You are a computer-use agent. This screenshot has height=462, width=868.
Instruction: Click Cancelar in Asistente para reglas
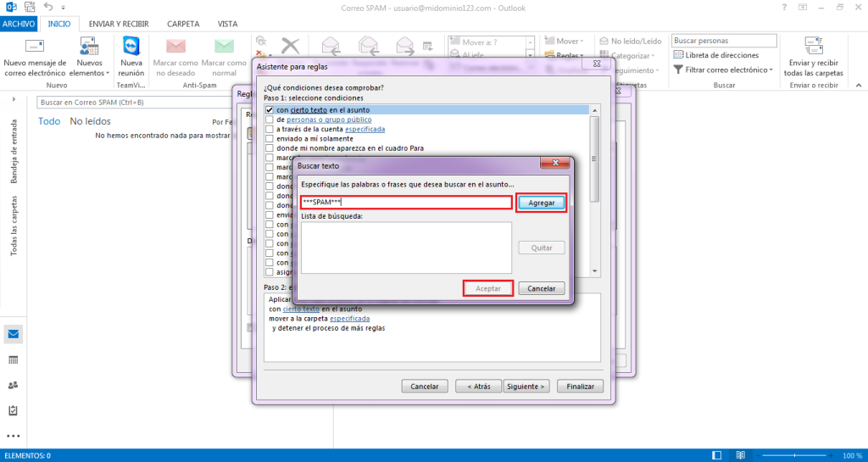425,387
